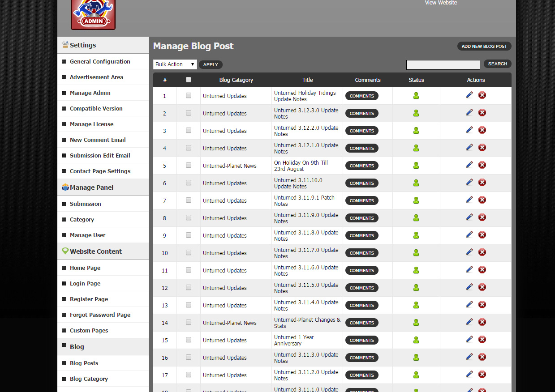Go to Advertisement Area
Viewport: 555px width, 392px height.
[96, 77]
